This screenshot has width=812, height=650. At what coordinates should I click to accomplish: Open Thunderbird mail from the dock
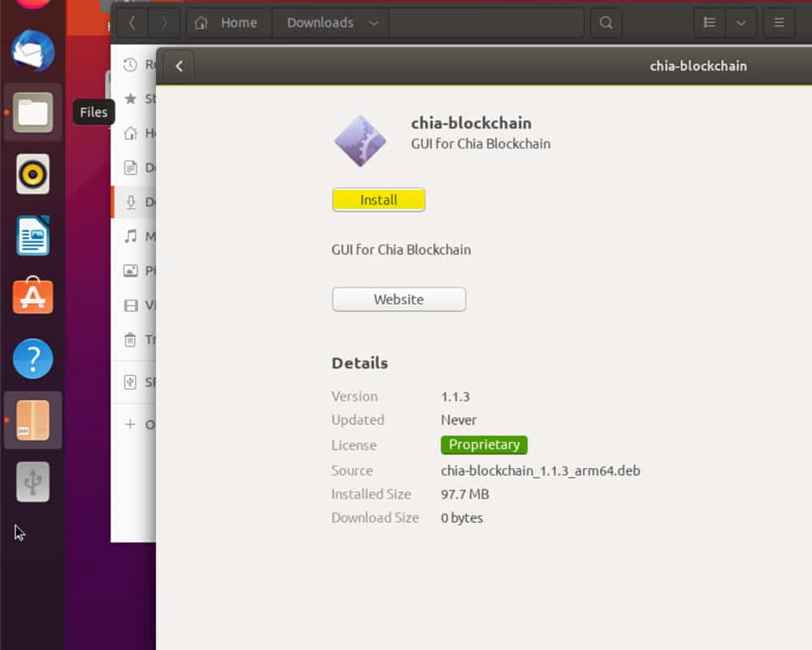click(32, 51)
